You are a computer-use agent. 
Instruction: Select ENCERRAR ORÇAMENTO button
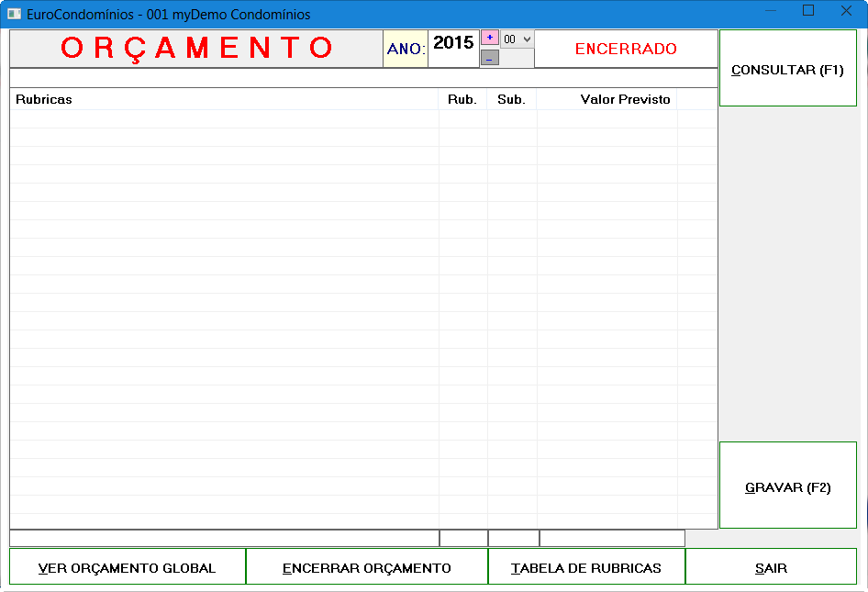point(367,567)
